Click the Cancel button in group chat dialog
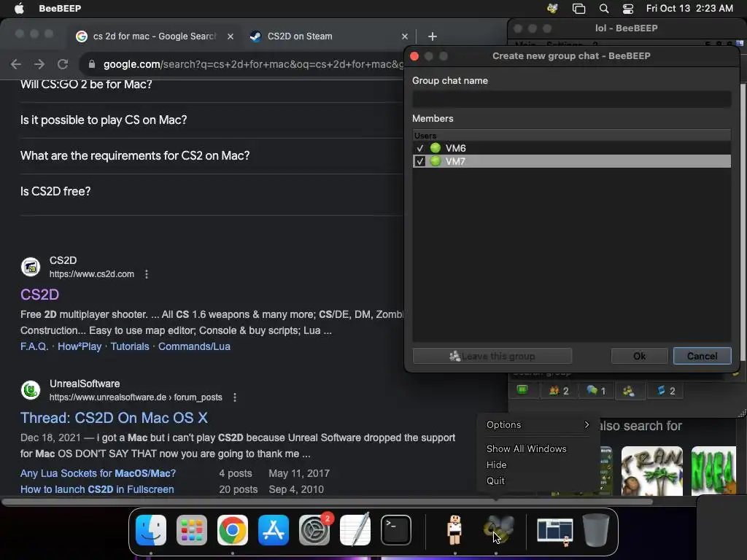The image size is (747, 560). click(702, 356)
